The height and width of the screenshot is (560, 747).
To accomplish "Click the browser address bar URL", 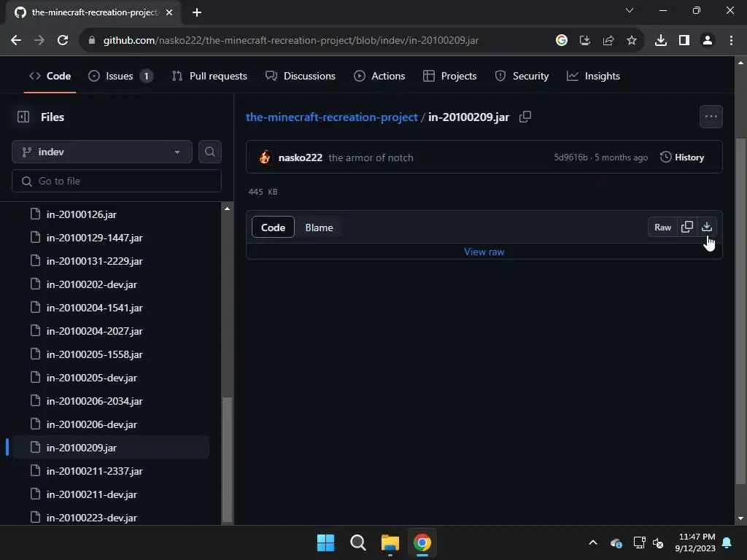I will pos(290,41).
